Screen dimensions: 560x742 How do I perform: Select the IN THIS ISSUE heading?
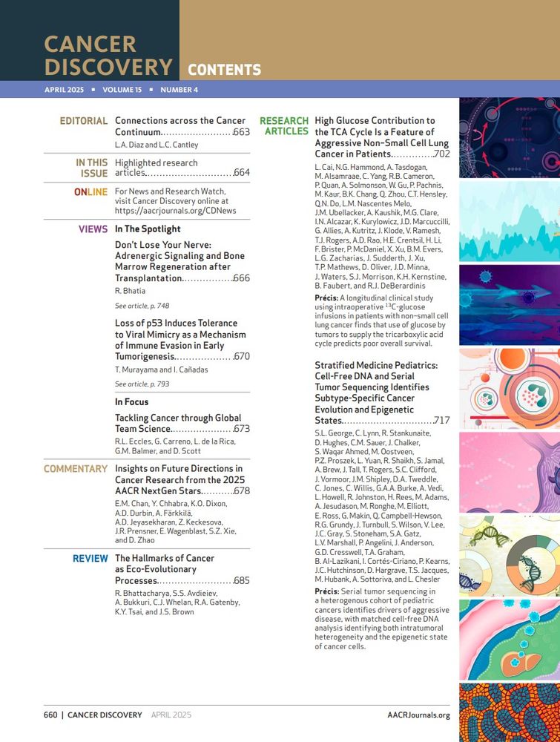click(92, 168)
